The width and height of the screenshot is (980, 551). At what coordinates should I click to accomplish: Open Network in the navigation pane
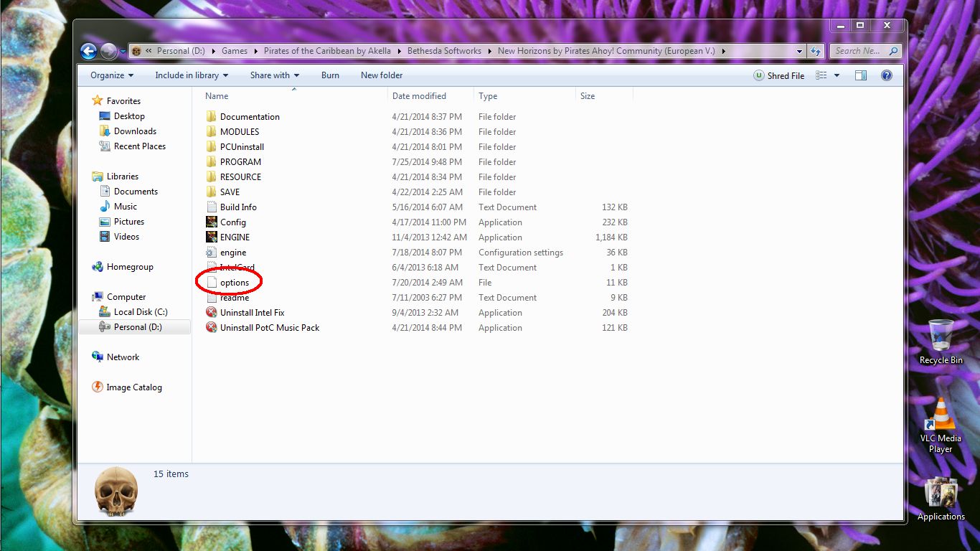[x=123, y=357]
